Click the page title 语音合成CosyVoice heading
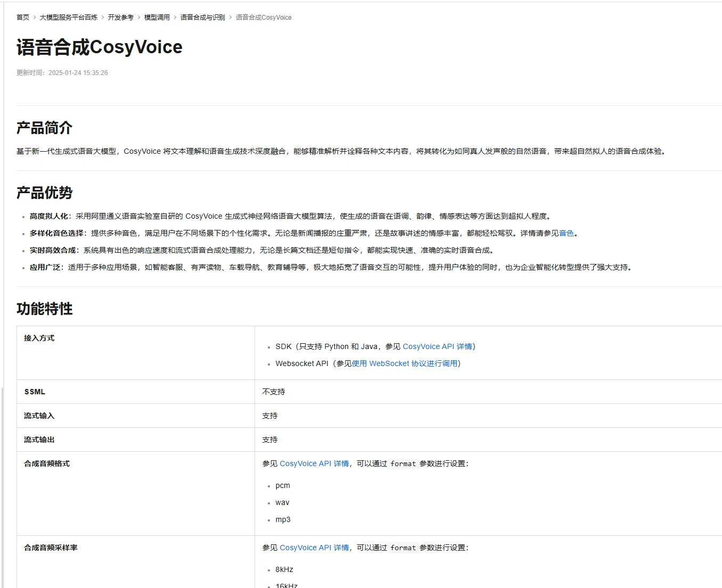Screen dimensions: 722x588 point(100,47)
